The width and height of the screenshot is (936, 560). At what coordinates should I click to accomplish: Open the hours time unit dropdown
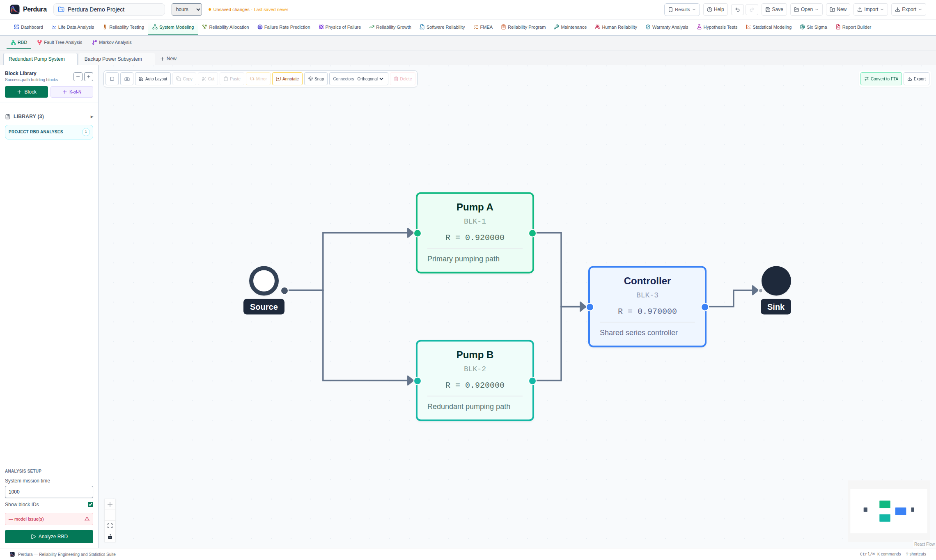pos(187,9)
